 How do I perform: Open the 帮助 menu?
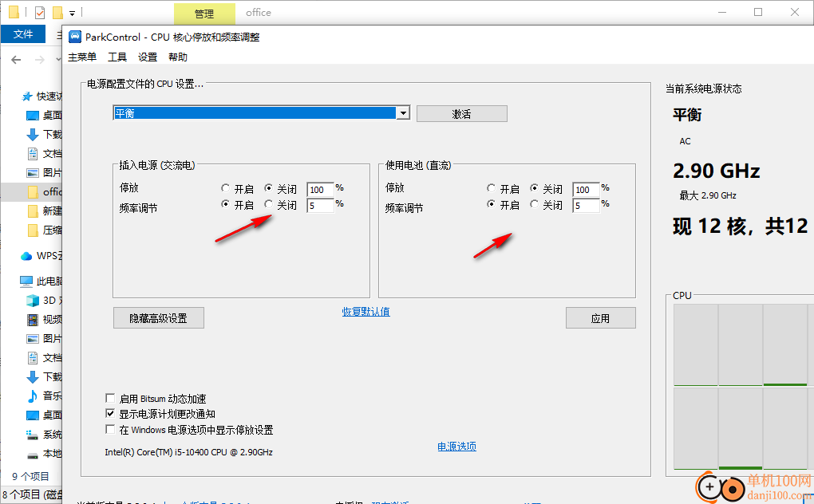coord(177,57)
